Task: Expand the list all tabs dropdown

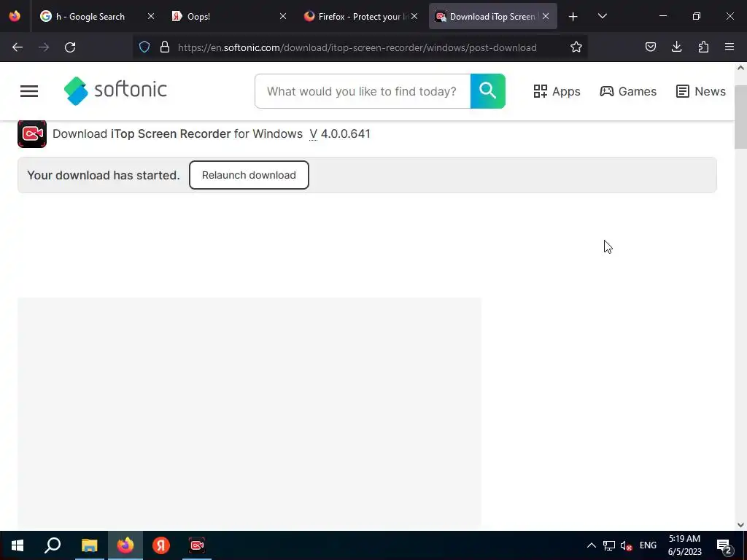Action: click(602, 17)
